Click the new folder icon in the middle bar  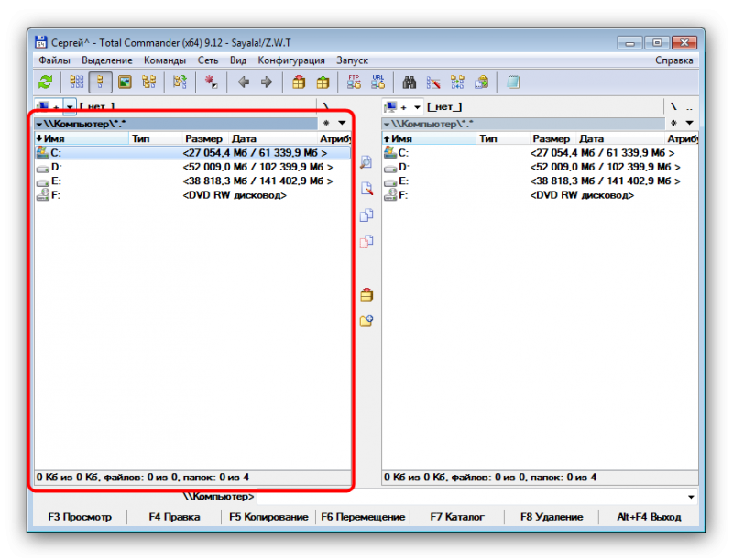pos(366,321)
